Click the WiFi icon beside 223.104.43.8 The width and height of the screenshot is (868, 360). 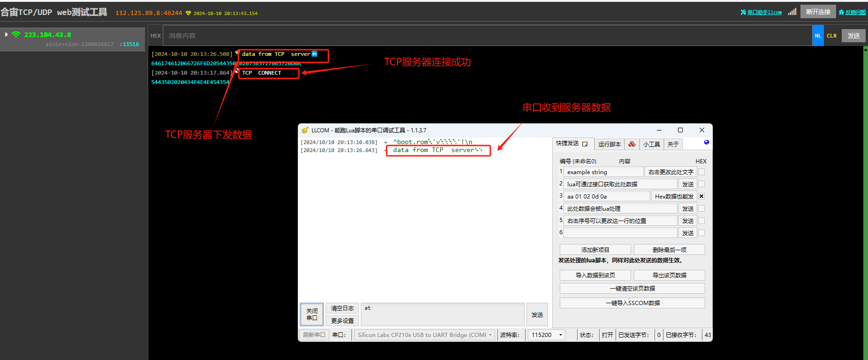pos(16,34)
